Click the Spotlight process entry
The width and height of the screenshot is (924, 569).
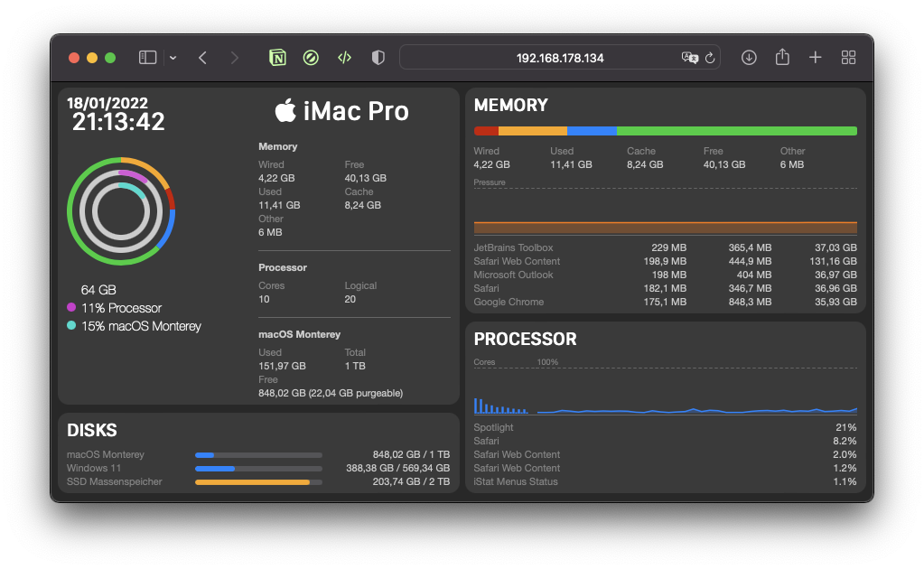click(666, 427)
